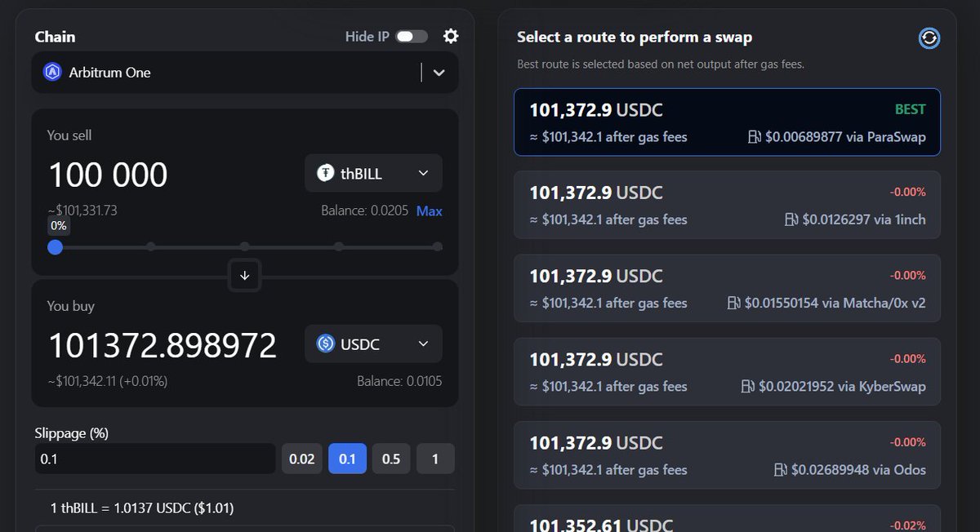Open the settings gear icon
This screenshot has height=532, width=980.
tap(451, 36)
